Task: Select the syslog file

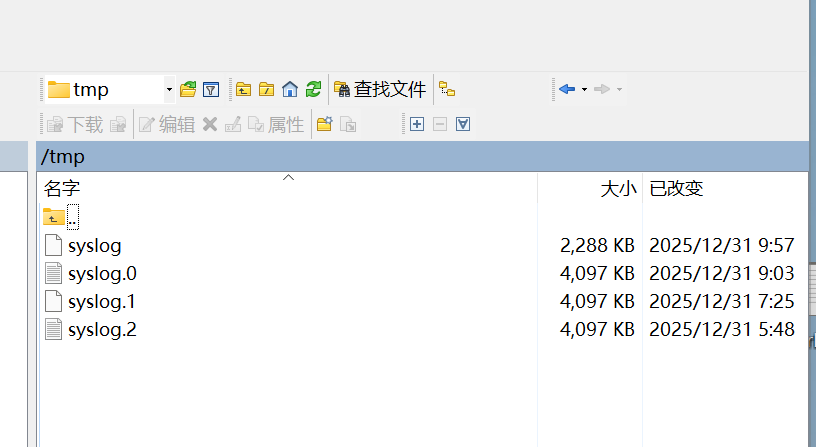Action: click(x=95, y=245)
